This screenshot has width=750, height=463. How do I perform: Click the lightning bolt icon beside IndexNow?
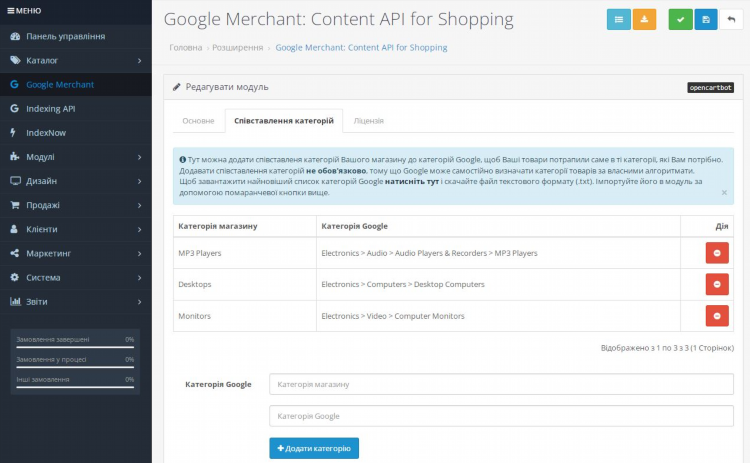pos(13,132)
